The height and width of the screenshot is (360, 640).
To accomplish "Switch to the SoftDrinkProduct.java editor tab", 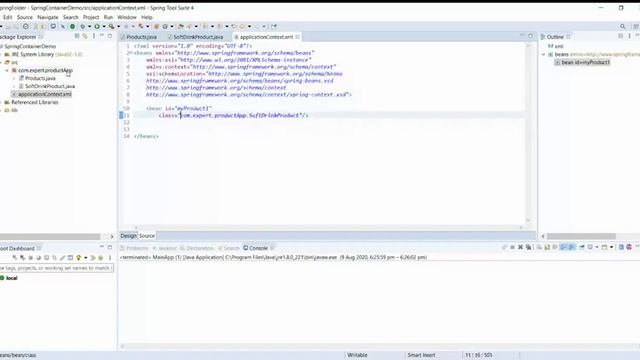I will tap(198, 37).
